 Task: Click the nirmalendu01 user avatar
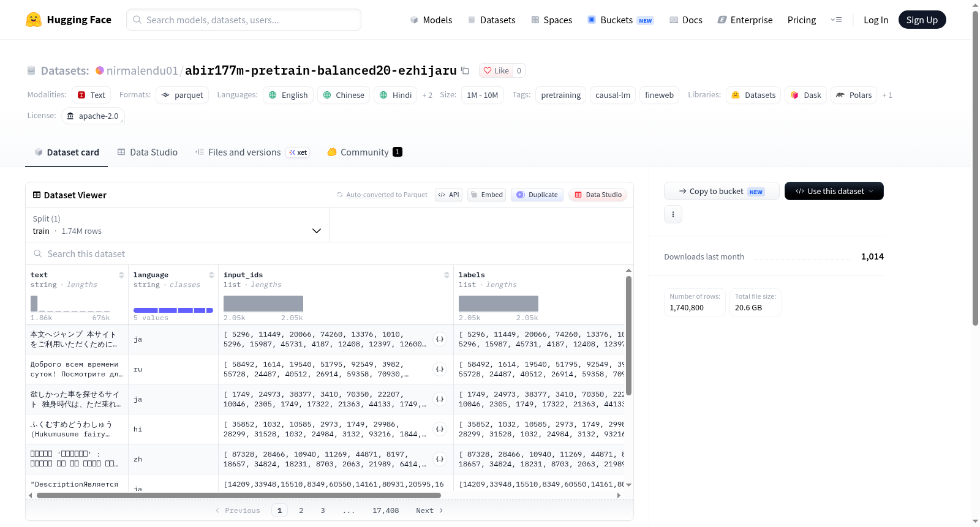point(100,70)
